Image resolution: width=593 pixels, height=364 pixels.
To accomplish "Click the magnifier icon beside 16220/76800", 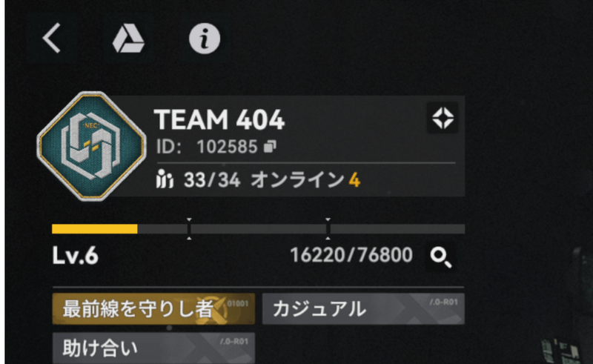I will coord(440,257).
